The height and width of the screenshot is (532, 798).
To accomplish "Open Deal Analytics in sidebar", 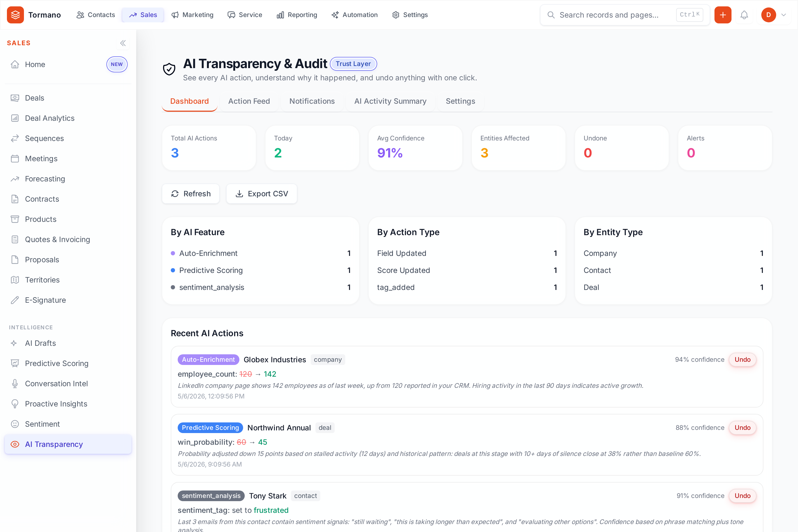I will [68, 118].
